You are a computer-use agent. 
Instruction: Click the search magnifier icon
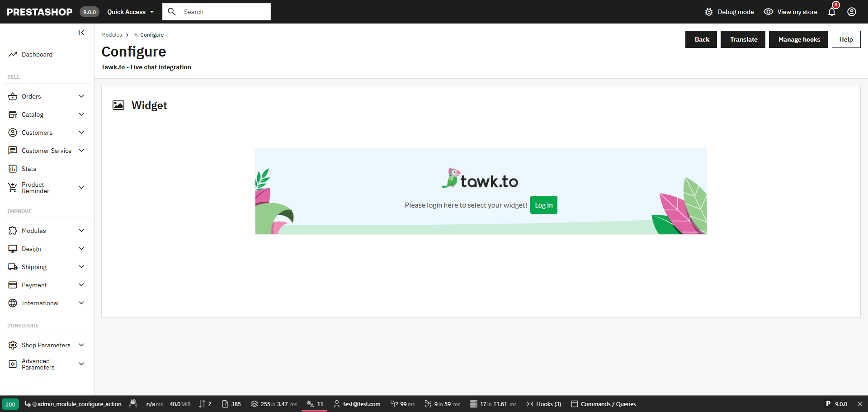(x=172, y=12)
